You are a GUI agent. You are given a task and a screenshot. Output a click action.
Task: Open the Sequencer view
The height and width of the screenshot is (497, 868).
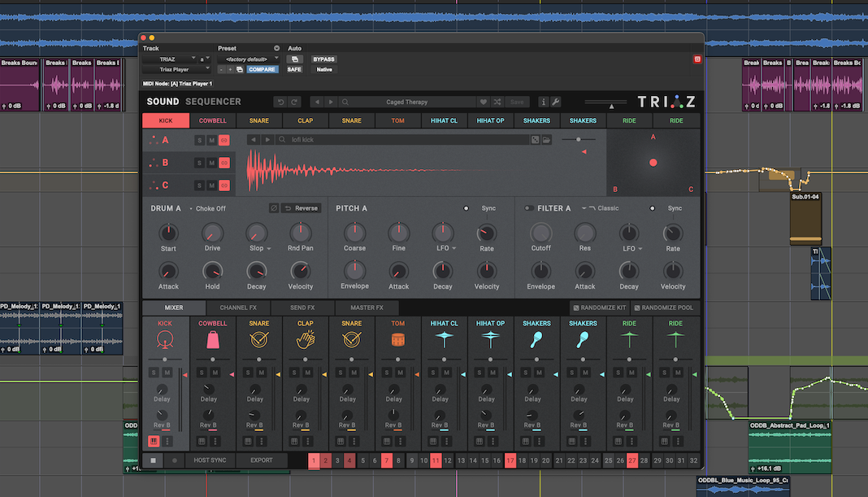213,102
